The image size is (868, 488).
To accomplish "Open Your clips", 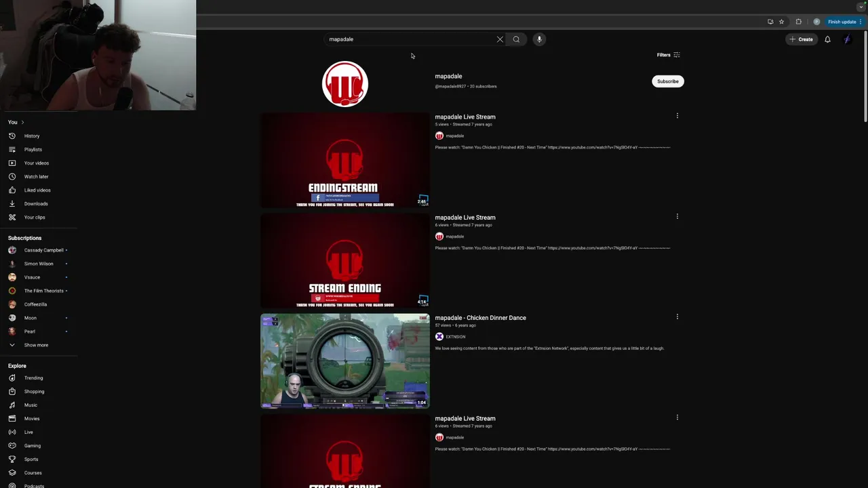I will click(39, 218).
